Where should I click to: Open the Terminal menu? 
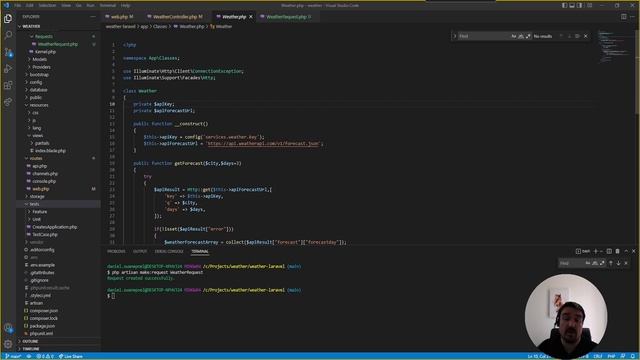108,5
